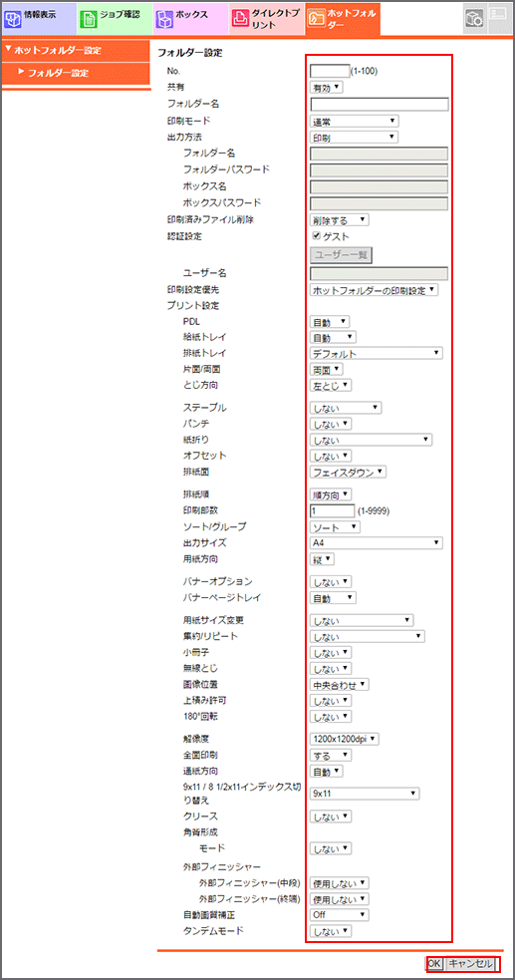Click the No. input field

click(x=329, y=71)
